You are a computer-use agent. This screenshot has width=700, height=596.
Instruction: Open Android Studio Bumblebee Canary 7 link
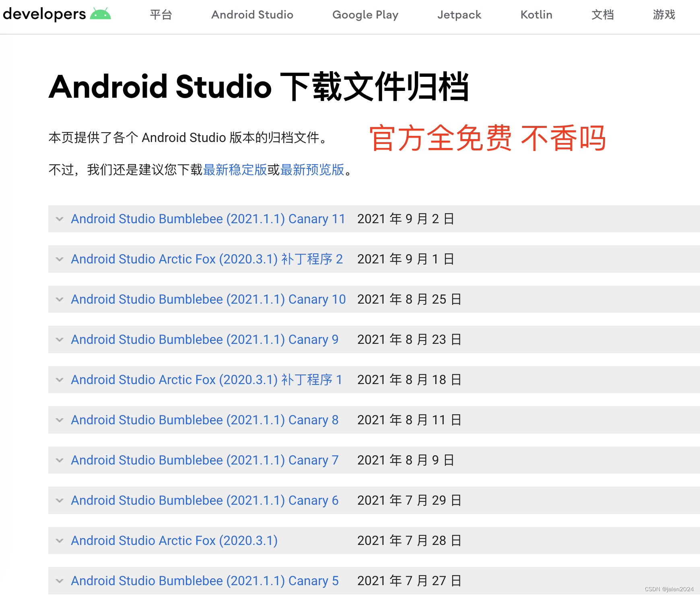205,460
